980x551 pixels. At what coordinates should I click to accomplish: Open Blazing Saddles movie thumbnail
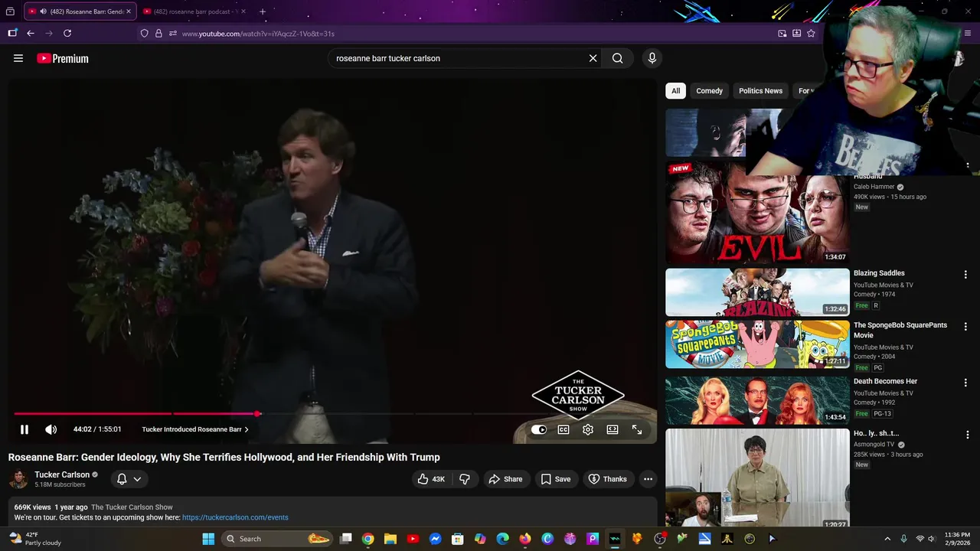pos(757,292)
